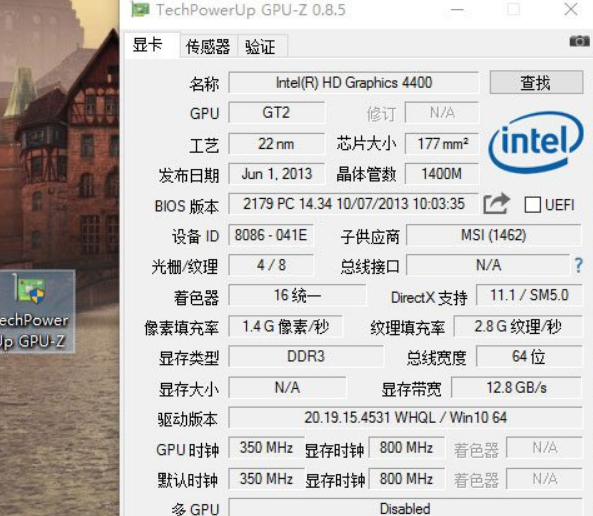This screenshot has height=516, width=593.
Task: Click the camera screenshot icon
Action: [579, 41]
